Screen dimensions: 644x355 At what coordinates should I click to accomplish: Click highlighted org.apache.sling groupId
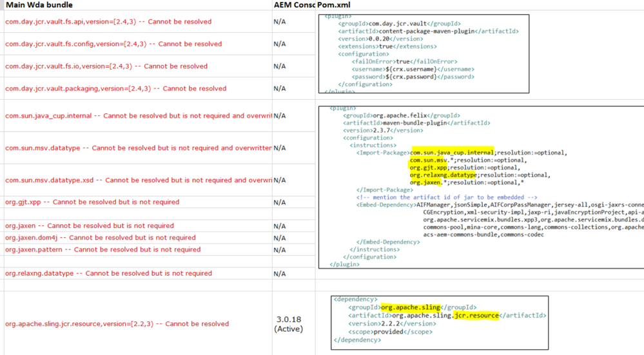(411, 307)
